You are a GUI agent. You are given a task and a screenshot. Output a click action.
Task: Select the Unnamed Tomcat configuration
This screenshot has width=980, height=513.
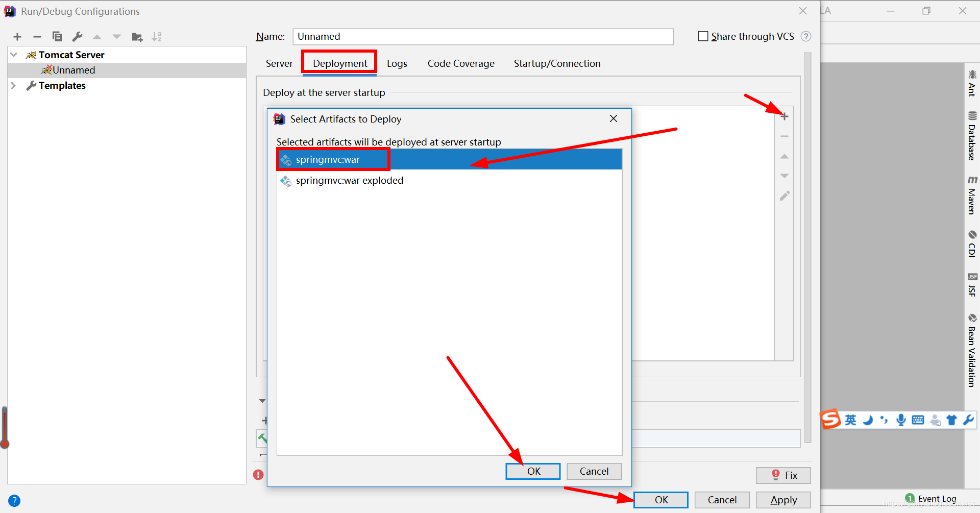(x=127, y=70)
